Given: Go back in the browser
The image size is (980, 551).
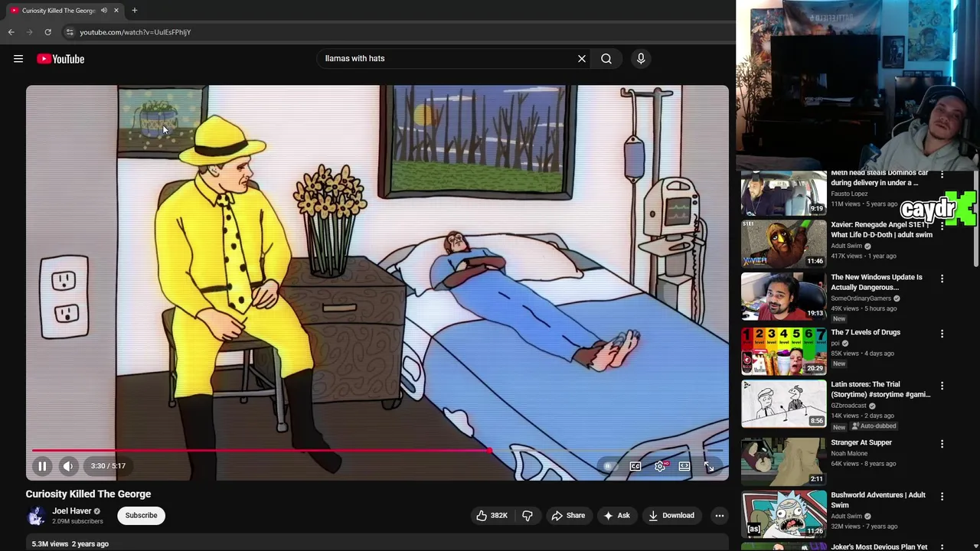Looking at the screenshot, I should (x=11, y=32).
